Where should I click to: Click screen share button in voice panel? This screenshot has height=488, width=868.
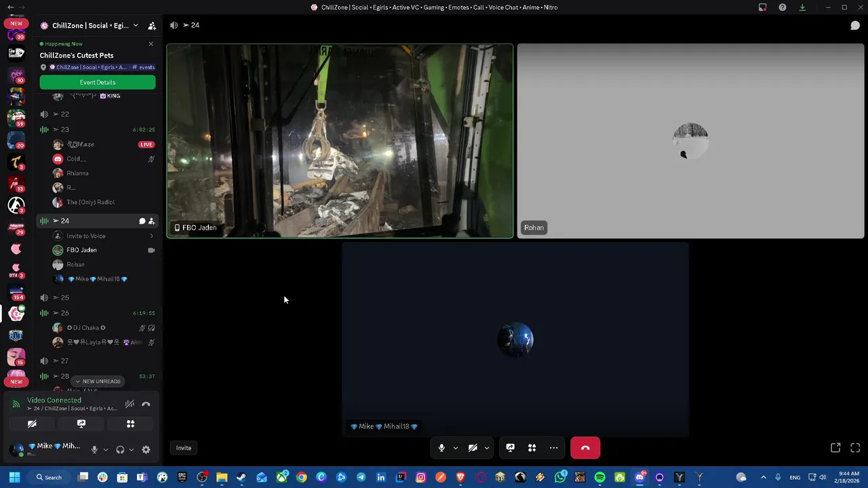tap(81, 424)
